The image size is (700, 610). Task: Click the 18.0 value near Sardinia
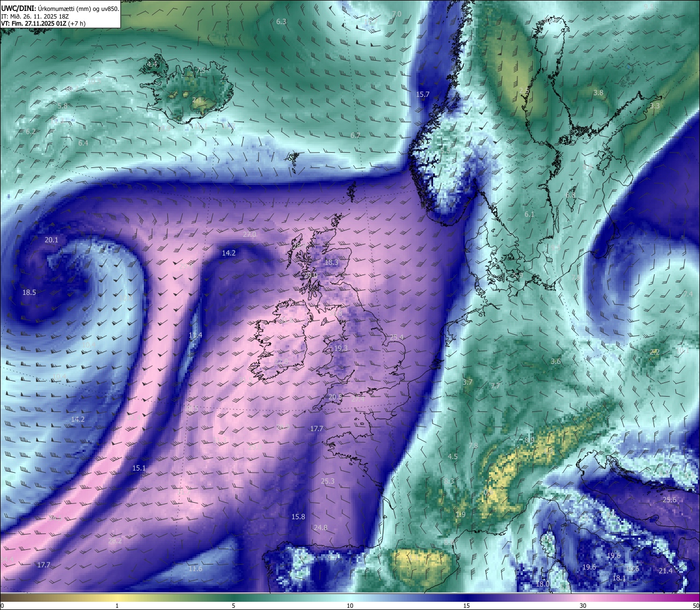click(542, 584)
